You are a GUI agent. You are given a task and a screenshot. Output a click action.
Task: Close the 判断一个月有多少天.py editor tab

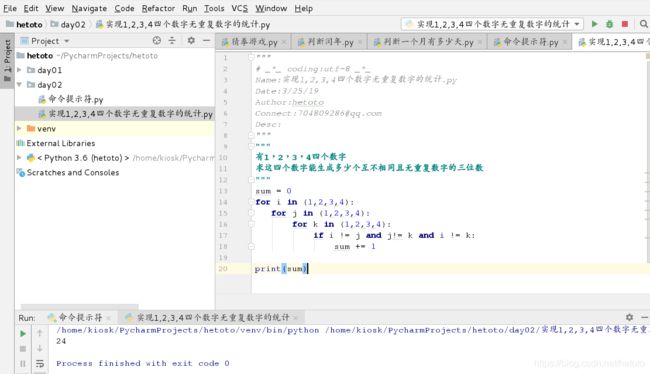coord(480,42)
